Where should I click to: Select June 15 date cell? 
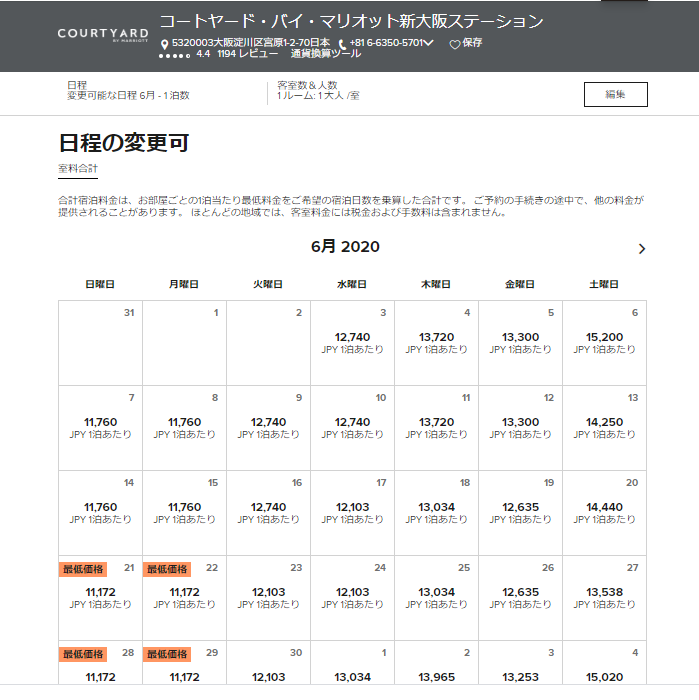point(184,513)
